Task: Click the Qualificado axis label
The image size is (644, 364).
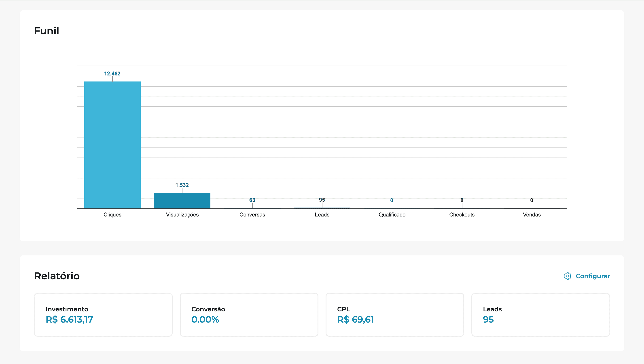Action: click(x=392, y=214)
